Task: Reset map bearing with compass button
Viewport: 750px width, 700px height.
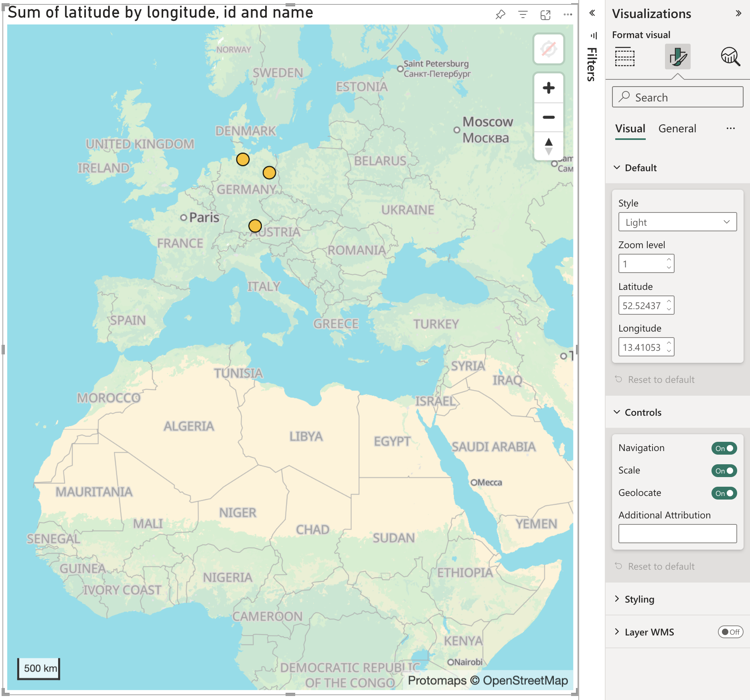Action: (x=548, y=146)
